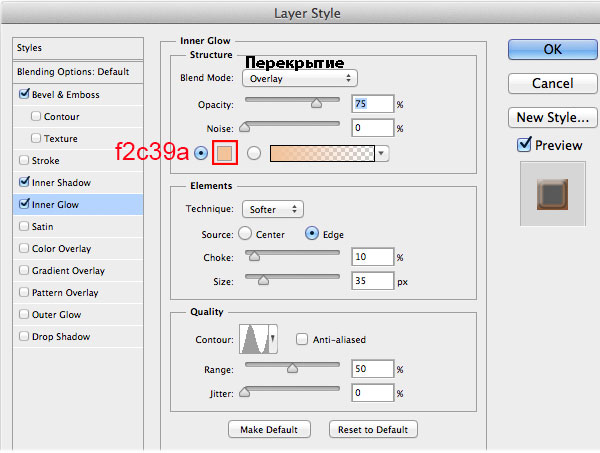Open the Technique Softer dropdown

pyautogui.click(x=273, y=209)
